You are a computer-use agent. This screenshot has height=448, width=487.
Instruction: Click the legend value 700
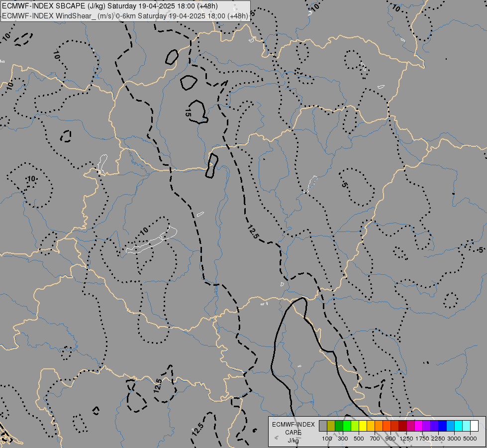[375, 439]
